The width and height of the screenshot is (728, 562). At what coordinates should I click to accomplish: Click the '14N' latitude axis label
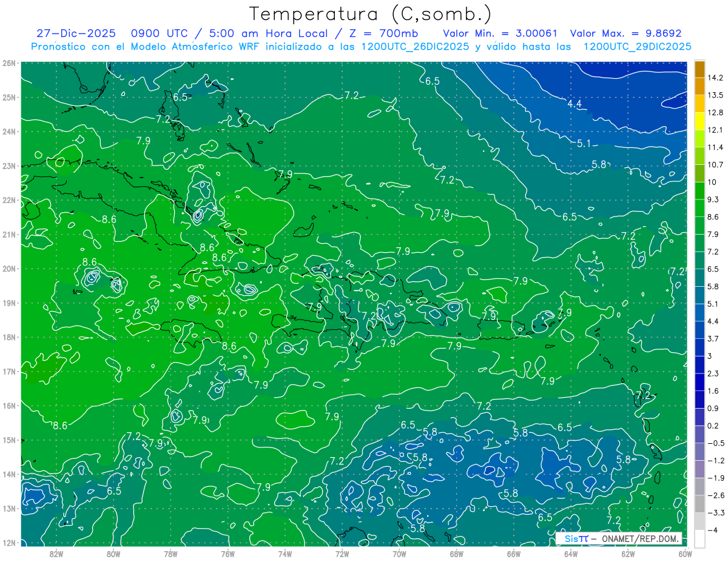click(9, 474)
